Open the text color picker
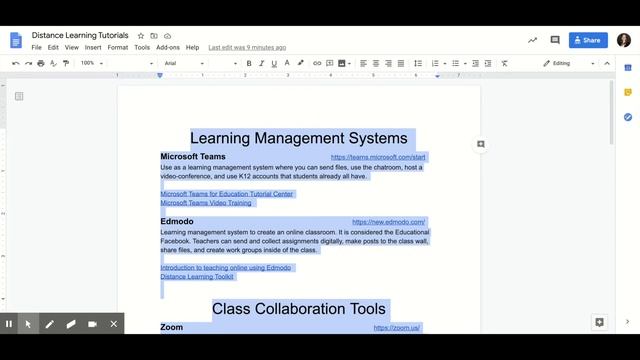This screenshot has width=640, height=360. coord(287,63)
